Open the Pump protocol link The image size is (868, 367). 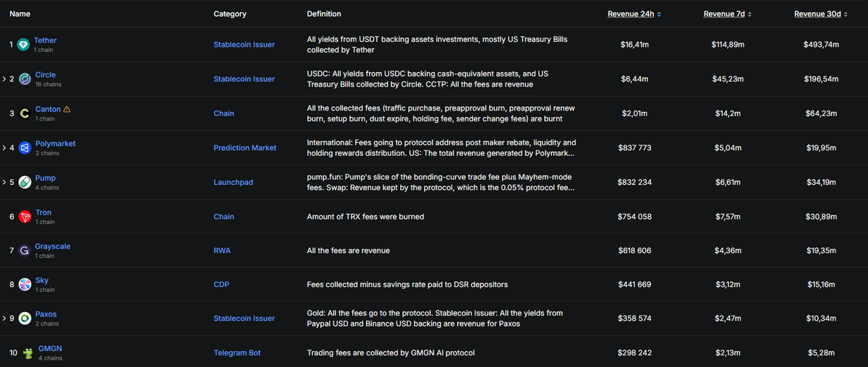click(x=45, y=178)
